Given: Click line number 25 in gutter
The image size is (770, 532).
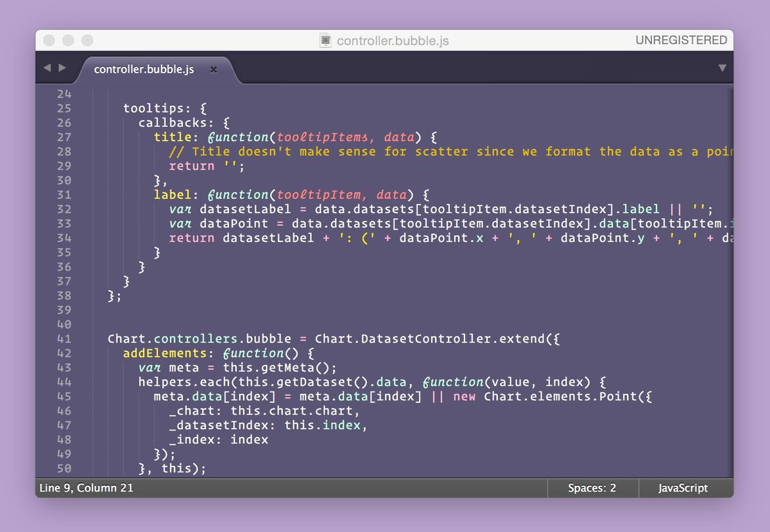Looking at the screenshot, I should pyautogui.click(x=64, y=108).
